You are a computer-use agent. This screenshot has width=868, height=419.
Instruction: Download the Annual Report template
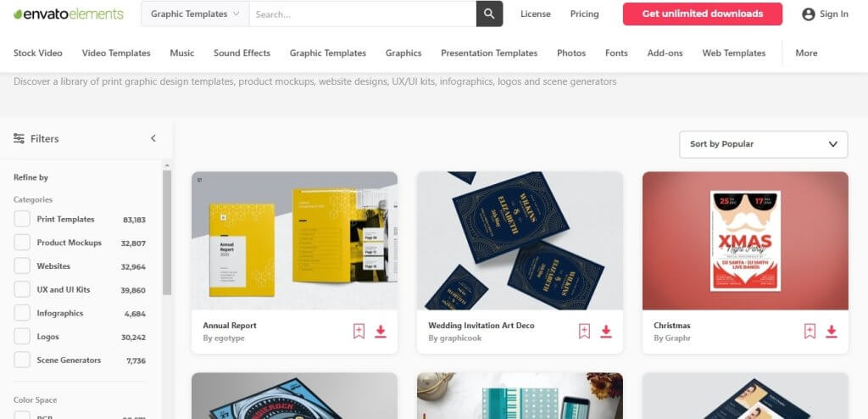tap(381, 332)
